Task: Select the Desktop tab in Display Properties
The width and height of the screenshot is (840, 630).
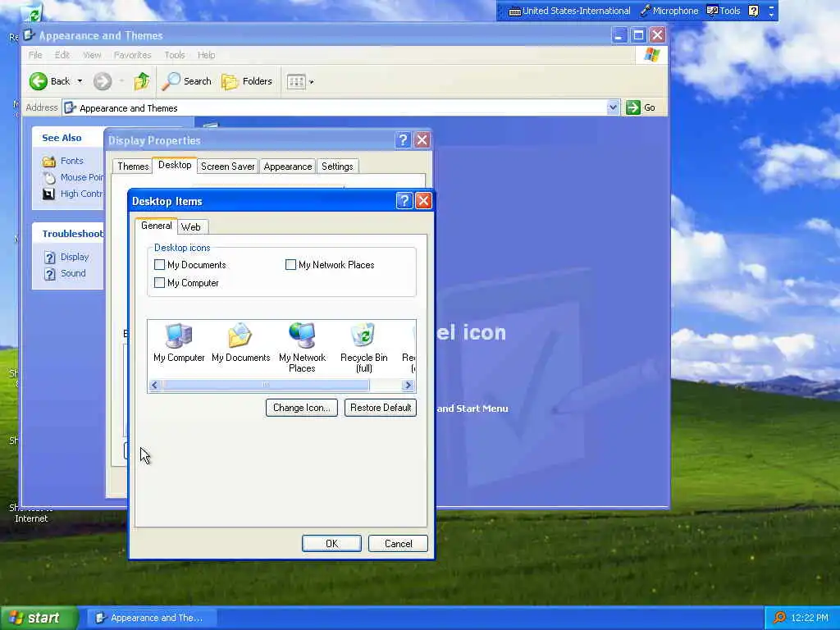Action: coord(175,165)
